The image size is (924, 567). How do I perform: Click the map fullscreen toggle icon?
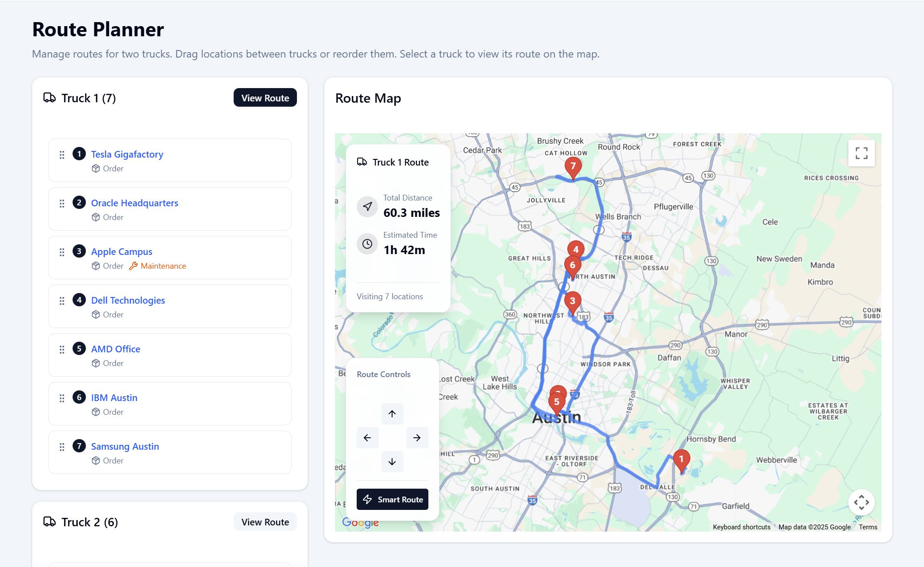coord(861,154)
